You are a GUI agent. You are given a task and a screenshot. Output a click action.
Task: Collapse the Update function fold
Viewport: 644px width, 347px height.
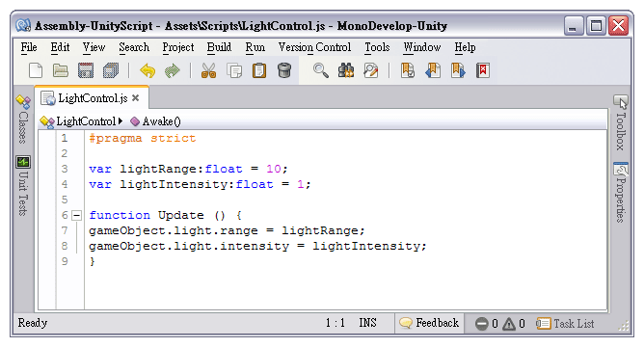click(76, 215)
